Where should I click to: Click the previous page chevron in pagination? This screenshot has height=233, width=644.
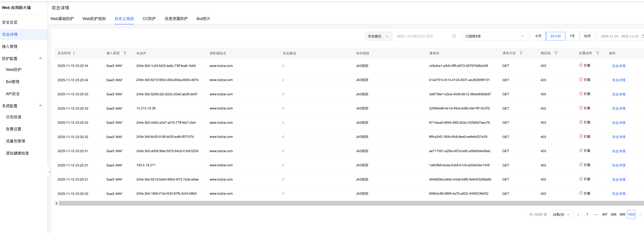(578, 214)
